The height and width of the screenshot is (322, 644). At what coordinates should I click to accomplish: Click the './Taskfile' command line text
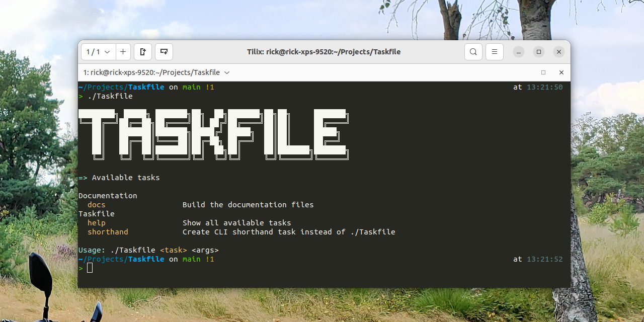coord(110,96)
